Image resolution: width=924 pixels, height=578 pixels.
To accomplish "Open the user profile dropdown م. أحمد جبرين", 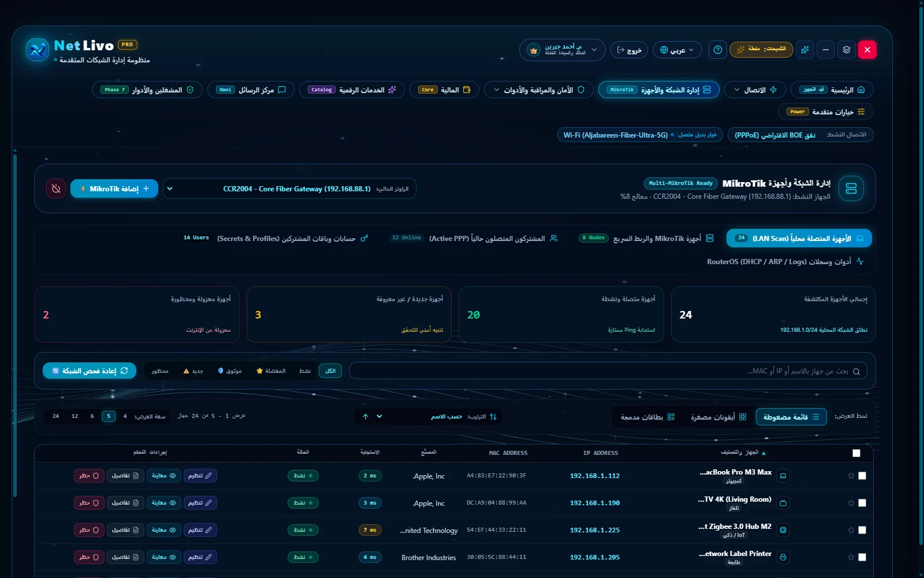I will click(562, 50).
